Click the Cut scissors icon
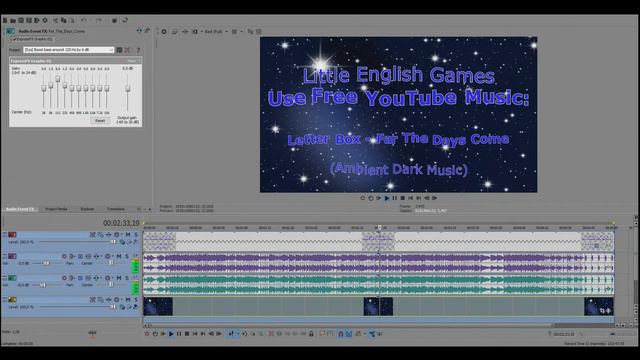Screen dimensions: 640x360 tap(56, 20)
